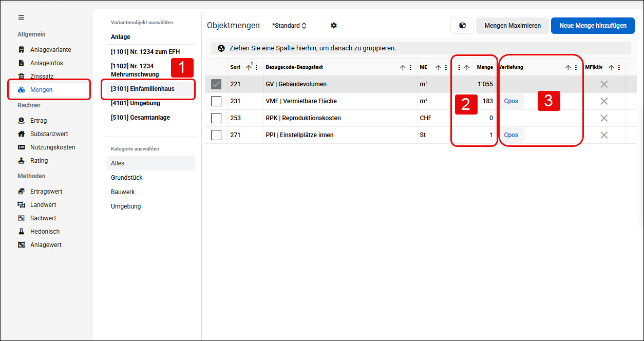Open Cpos link for Vermietbare Fläche
Viewport: 644px width, 341px height.
tap(511, 101)
